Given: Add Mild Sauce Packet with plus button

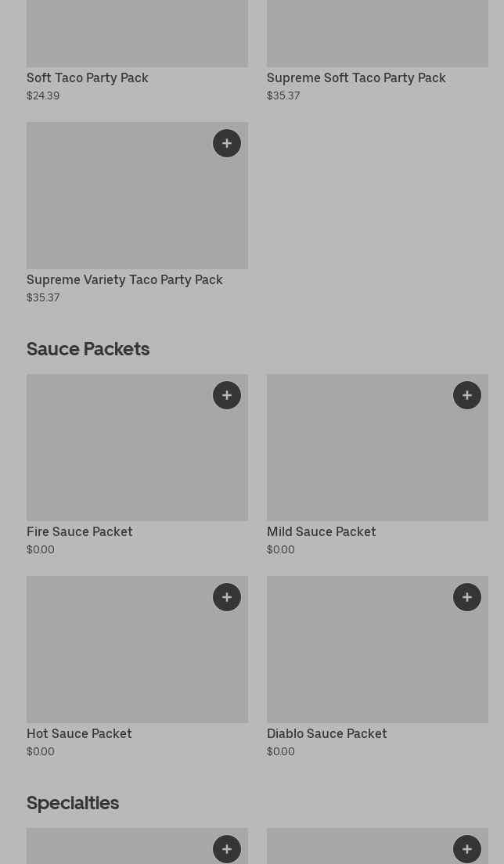Looking at the screenshot, I should click(467, 395).
